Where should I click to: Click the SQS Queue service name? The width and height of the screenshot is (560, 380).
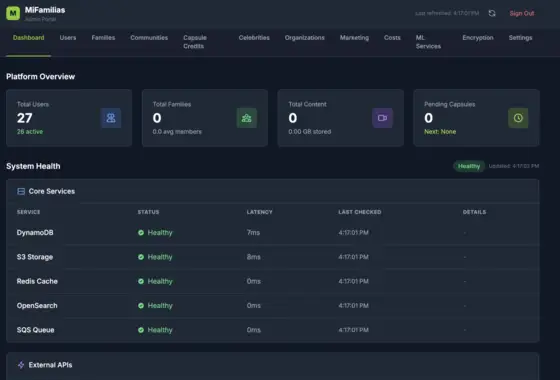35,330
